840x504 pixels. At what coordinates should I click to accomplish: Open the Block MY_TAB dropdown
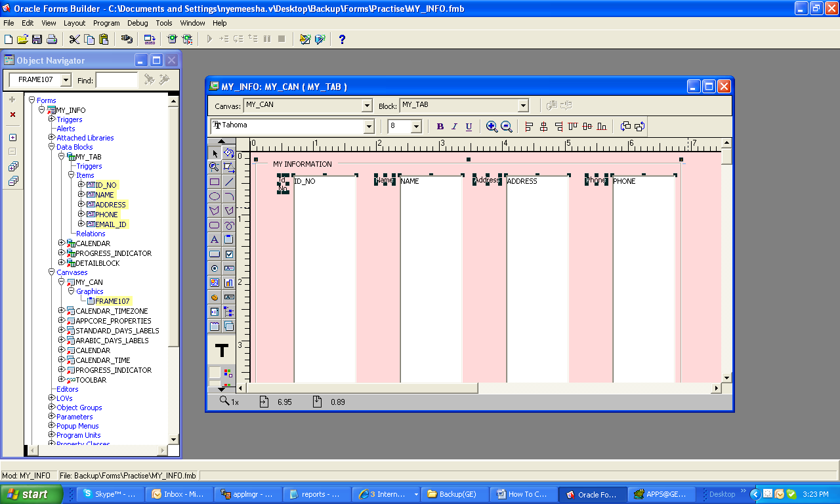[523, 106]
